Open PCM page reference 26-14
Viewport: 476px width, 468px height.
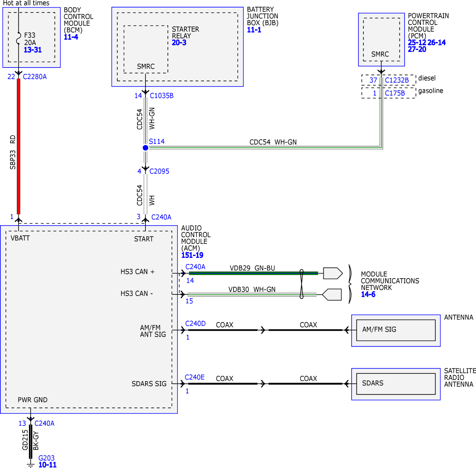(x=436, y=42)
